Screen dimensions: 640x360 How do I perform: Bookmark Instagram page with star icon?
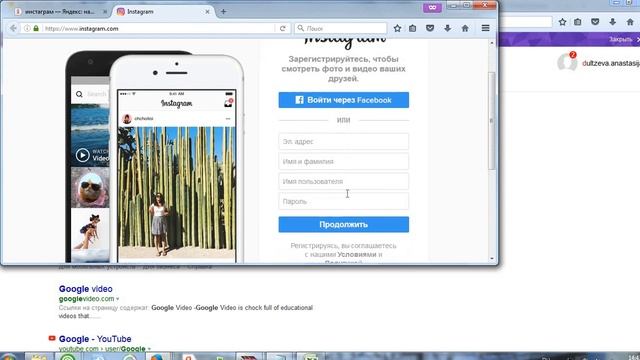click(x=397, y=28)
